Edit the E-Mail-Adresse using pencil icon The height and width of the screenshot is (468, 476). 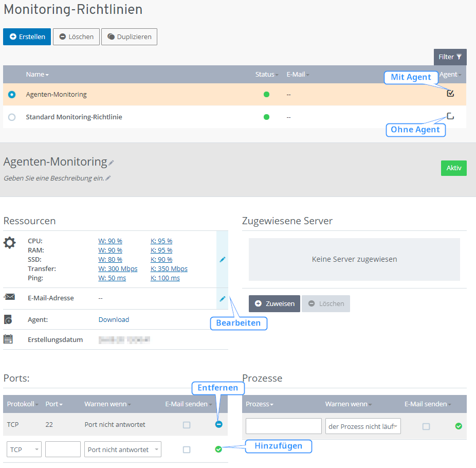222,299
